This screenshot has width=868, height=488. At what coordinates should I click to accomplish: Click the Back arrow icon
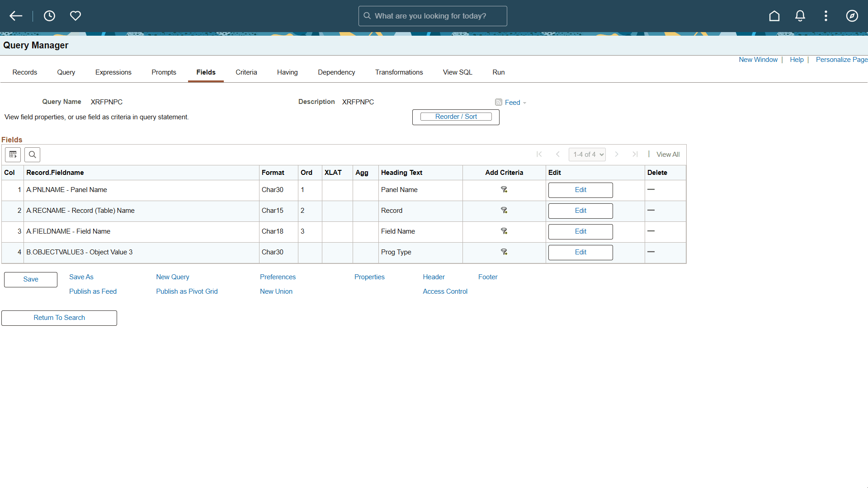(16, 16)
